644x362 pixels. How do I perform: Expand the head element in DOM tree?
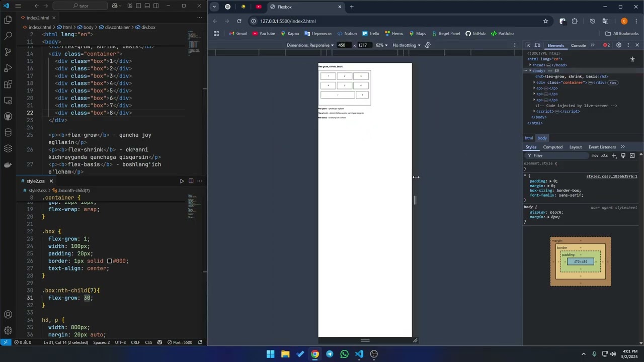(x=530, y=65)
